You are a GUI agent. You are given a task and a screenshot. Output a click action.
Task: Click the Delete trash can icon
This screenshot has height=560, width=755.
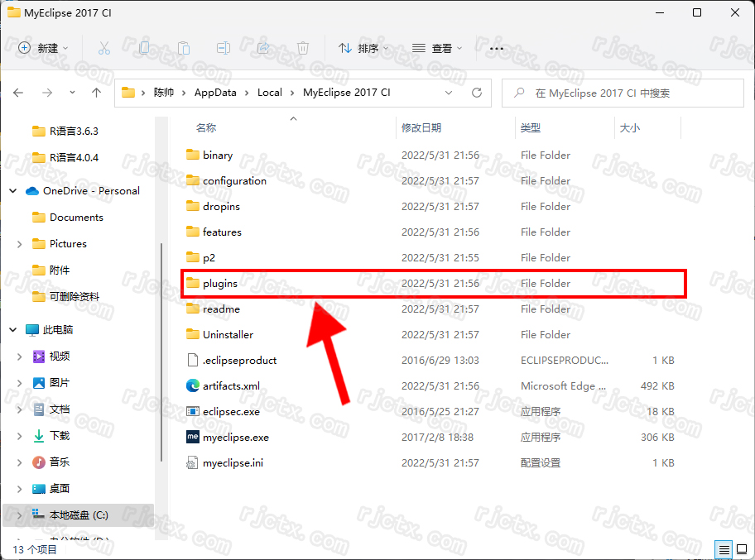(303, 49)
